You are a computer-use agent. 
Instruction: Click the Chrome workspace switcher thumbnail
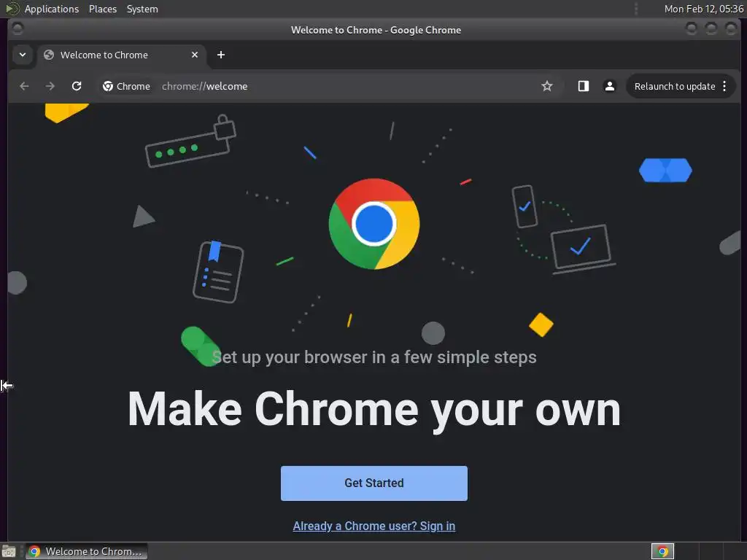click(x=662, y=551)
